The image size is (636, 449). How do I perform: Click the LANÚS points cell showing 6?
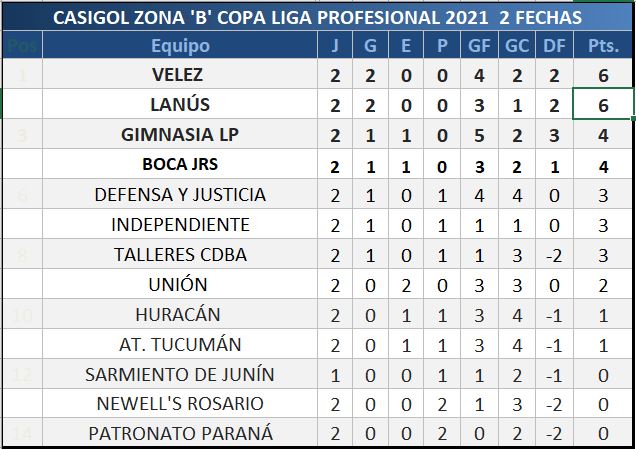point(603,104)
